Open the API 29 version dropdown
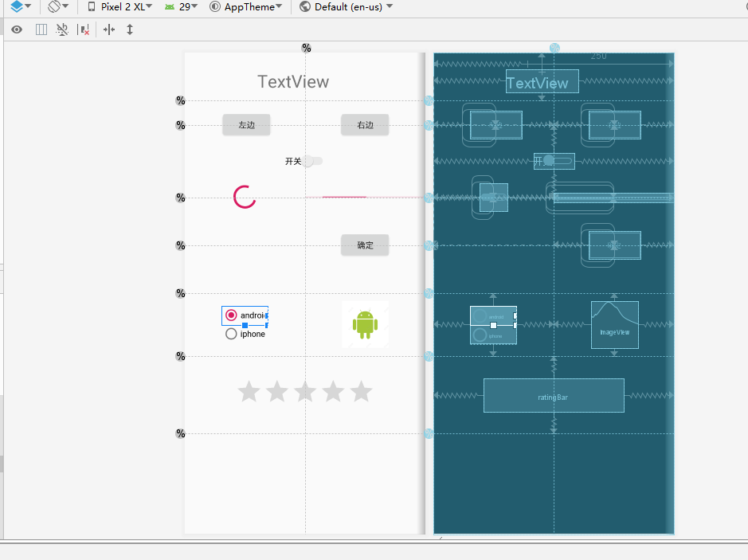 [181, 6]
